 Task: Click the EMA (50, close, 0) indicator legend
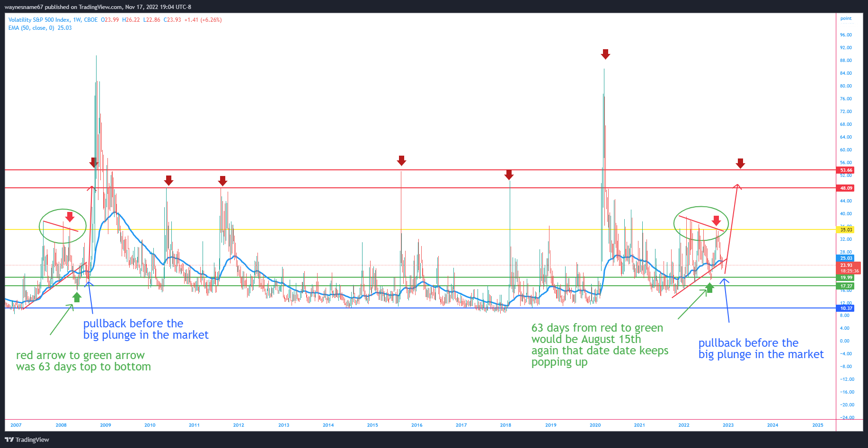tap(40, 28)
